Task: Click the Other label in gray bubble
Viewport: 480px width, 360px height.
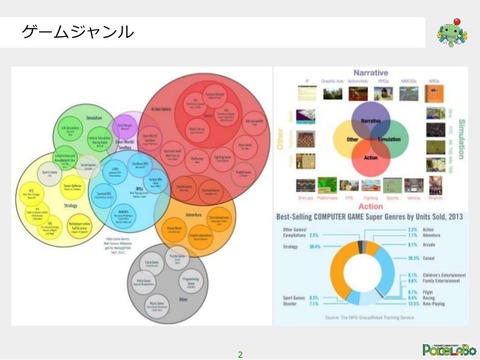Action: pyautogui.click(x=183, y=299)
